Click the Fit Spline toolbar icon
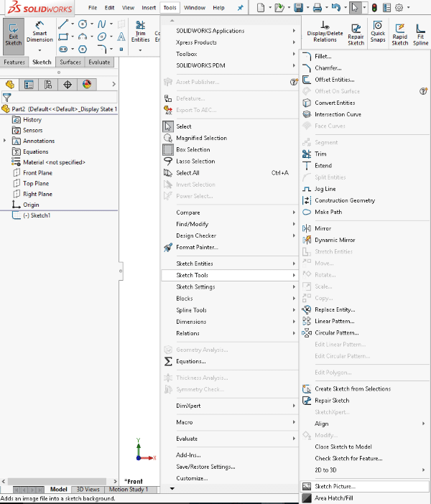This screenshot has width=431, height=504. click(420, 34)
